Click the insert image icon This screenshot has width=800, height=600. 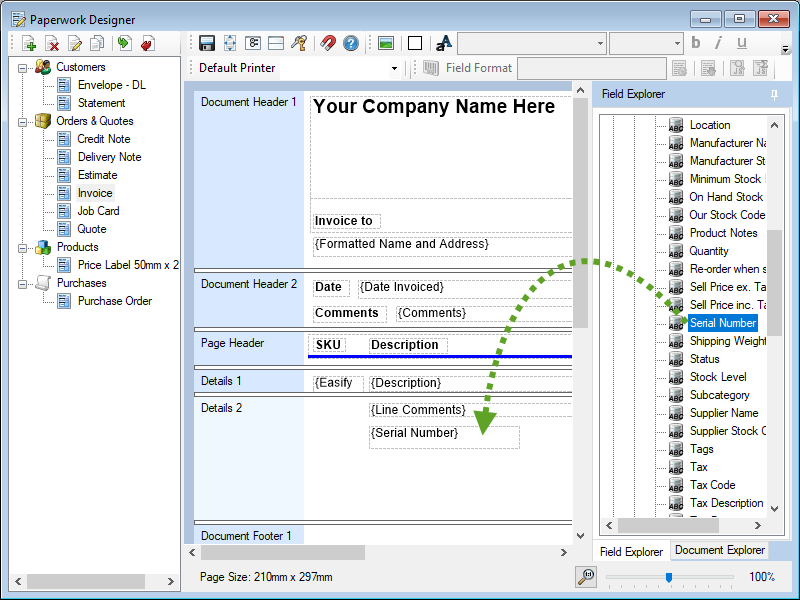pos(385,43)
